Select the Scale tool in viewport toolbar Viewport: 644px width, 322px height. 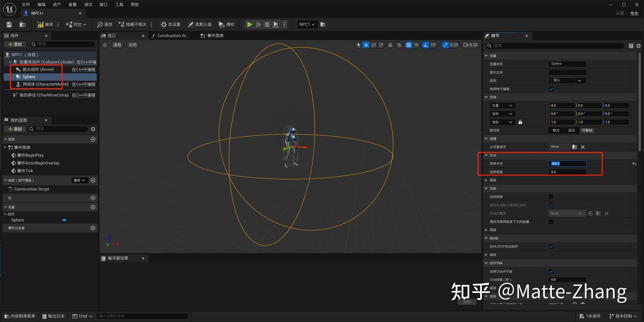(x=381, y=45)
